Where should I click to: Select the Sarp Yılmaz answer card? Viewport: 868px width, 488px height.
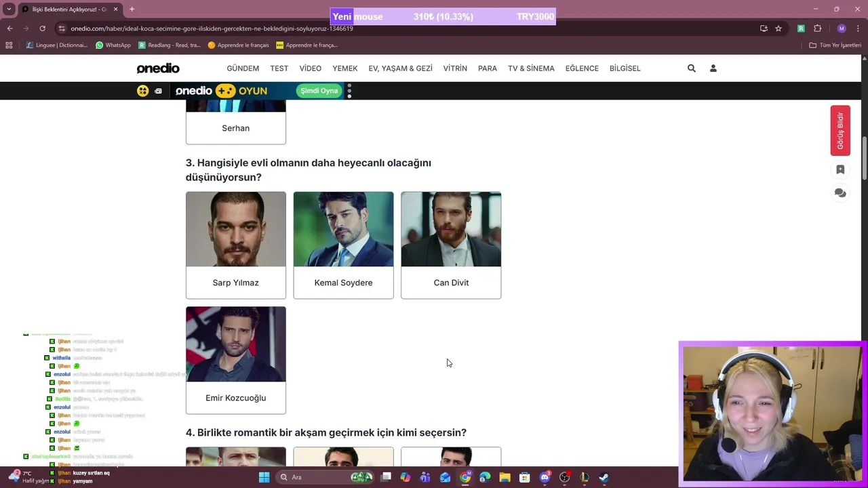(236, 245)
